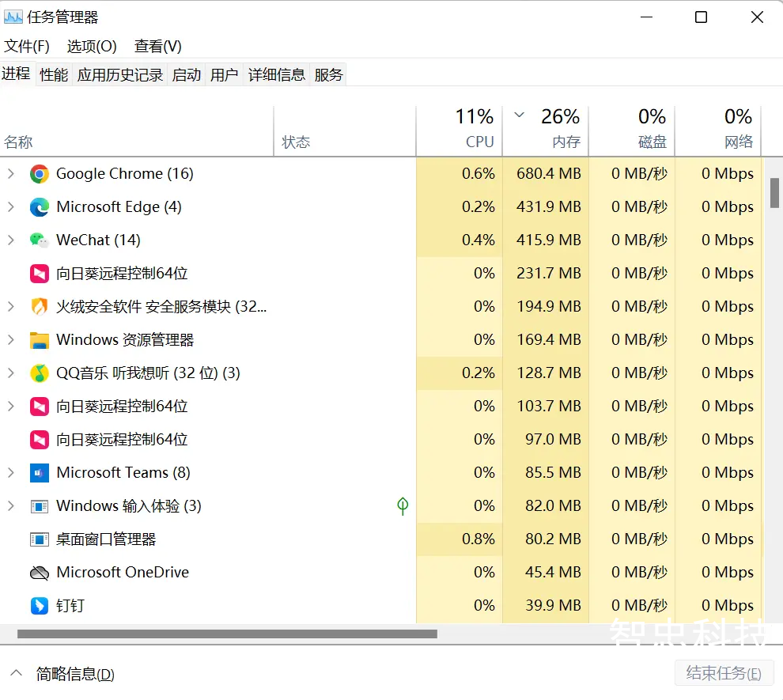Screen dimensions: 783x700
Task: Select the Microsoft Teams (8) row name
Action: point(123,473)
